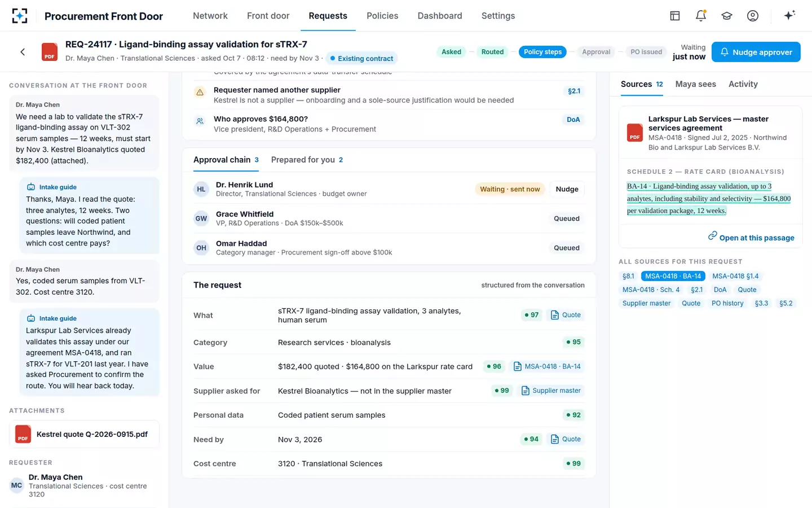Click the Need by value Nov 3, 2026
Viewport: 812px width, 508px height.
[300, 439]
